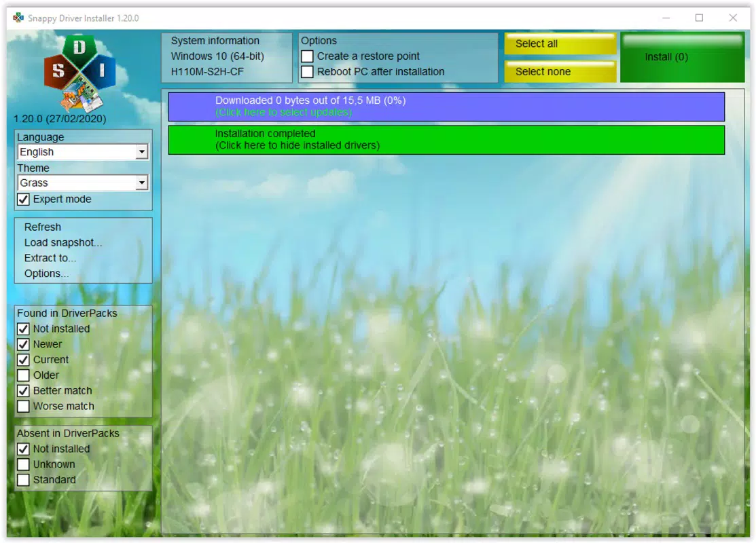Click the green Install (0) button

point(682,57)
